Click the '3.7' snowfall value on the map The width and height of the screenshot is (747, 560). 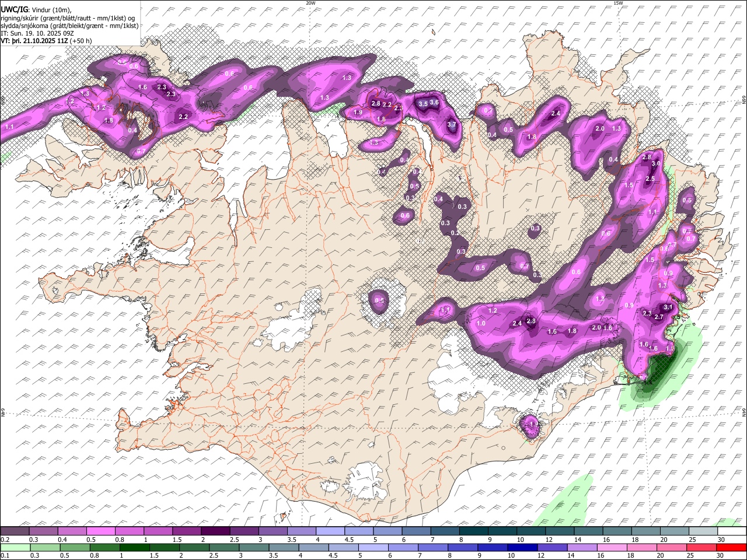[451, 124]
